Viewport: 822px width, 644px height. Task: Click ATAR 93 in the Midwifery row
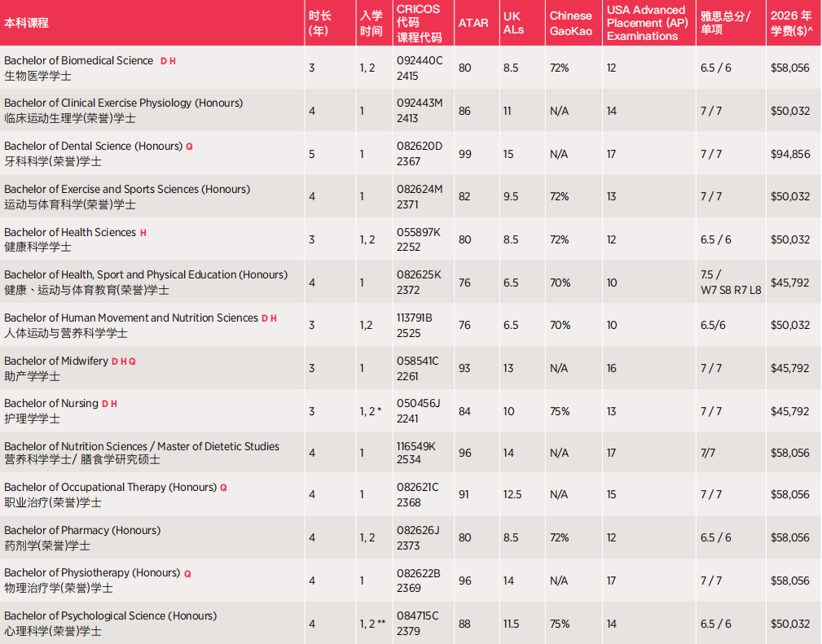point(464,368)
